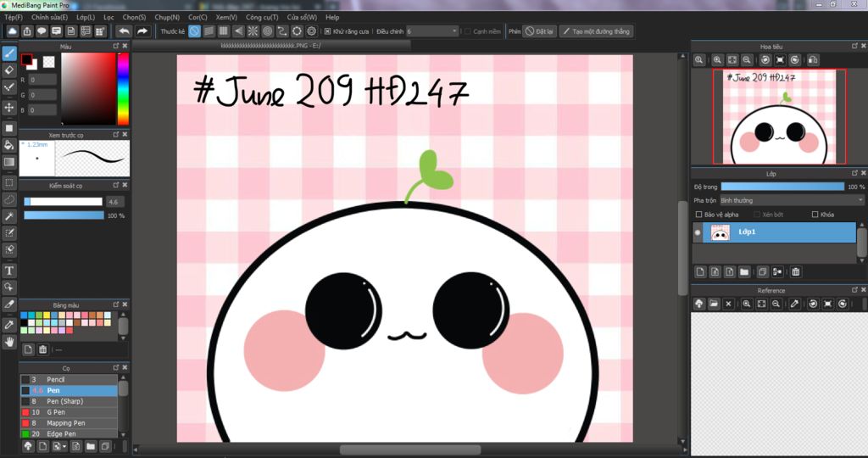Select the Bucket fill tool

point(9,145)
